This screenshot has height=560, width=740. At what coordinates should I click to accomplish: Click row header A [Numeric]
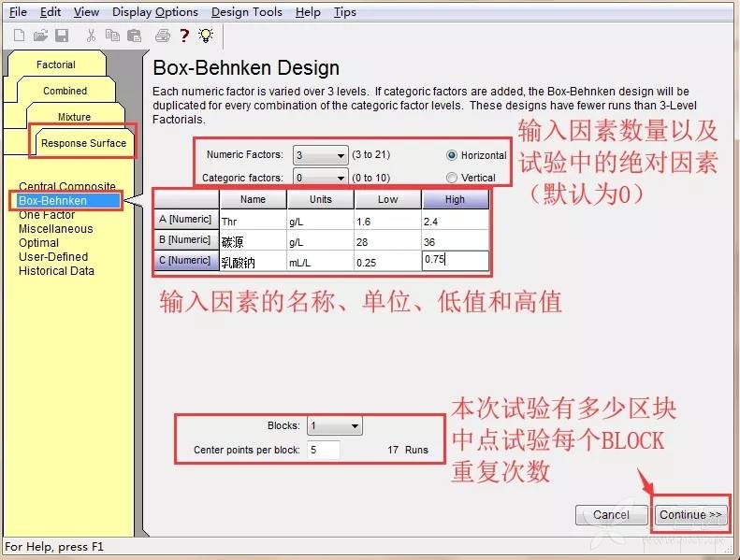click(186, 220)
